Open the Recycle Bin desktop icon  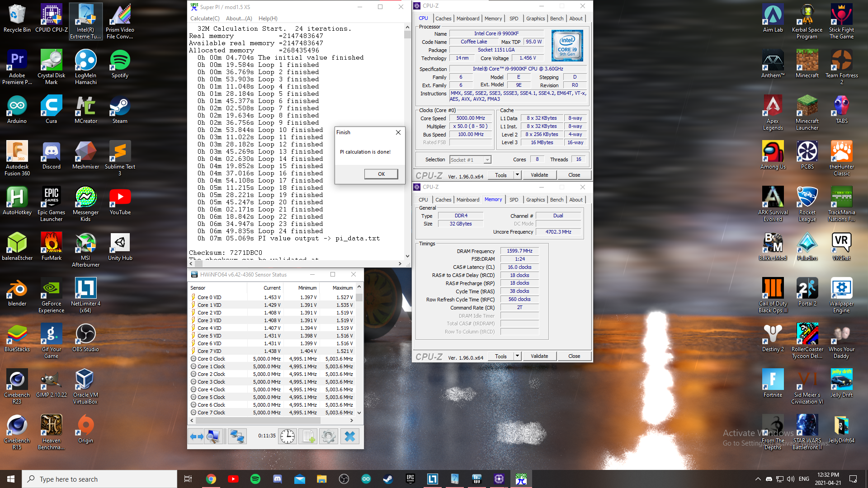pos(17,19)
